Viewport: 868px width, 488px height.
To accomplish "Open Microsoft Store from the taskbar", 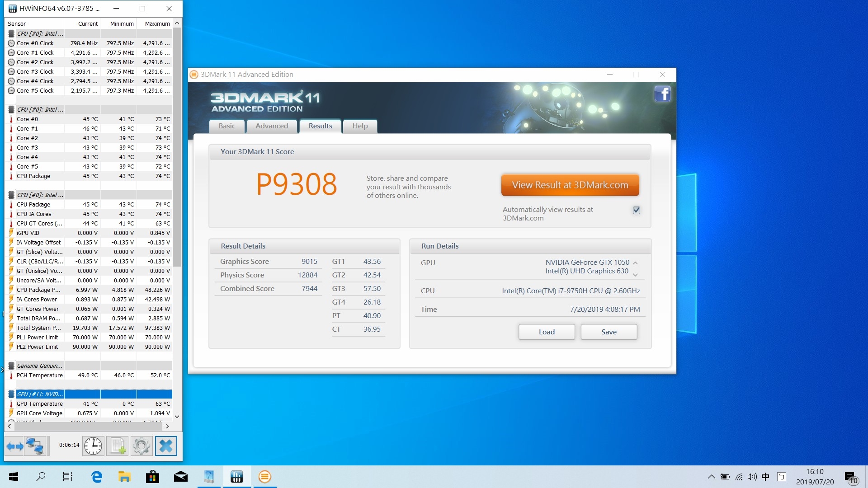I will 152,477.
